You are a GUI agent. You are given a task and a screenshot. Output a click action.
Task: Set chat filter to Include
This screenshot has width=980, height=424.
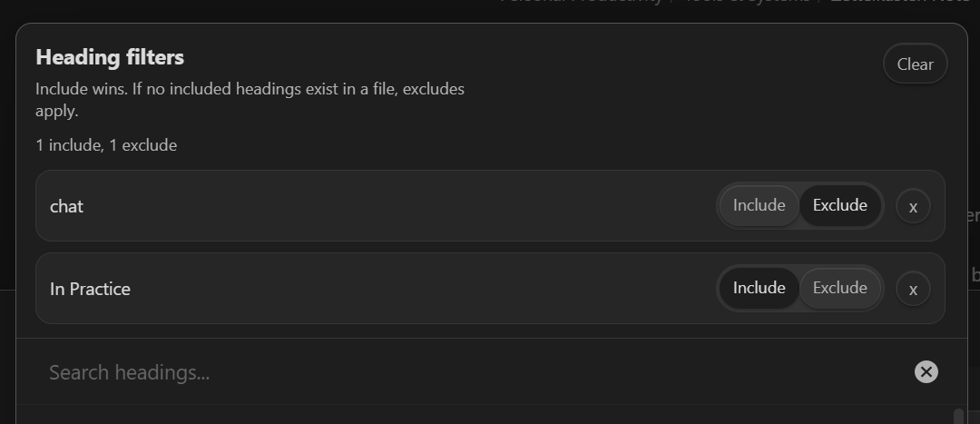759,205
